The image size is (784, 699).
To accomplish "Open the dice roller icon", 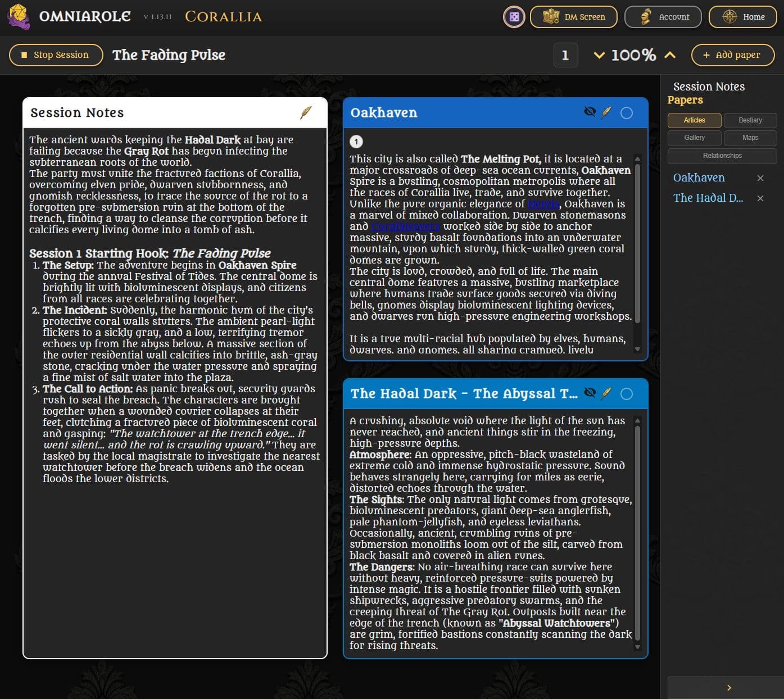I will pos(514,17).
